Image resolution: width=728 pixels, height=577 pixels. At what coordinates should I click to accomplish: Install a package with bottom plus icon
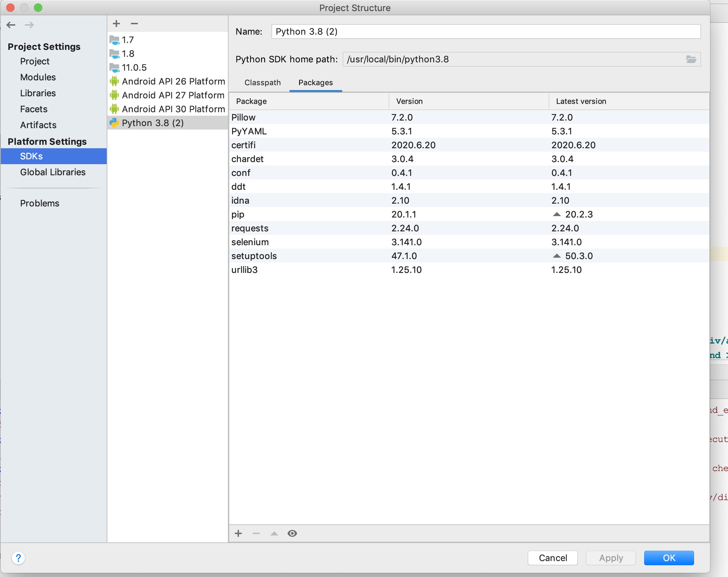click(238, 533)
